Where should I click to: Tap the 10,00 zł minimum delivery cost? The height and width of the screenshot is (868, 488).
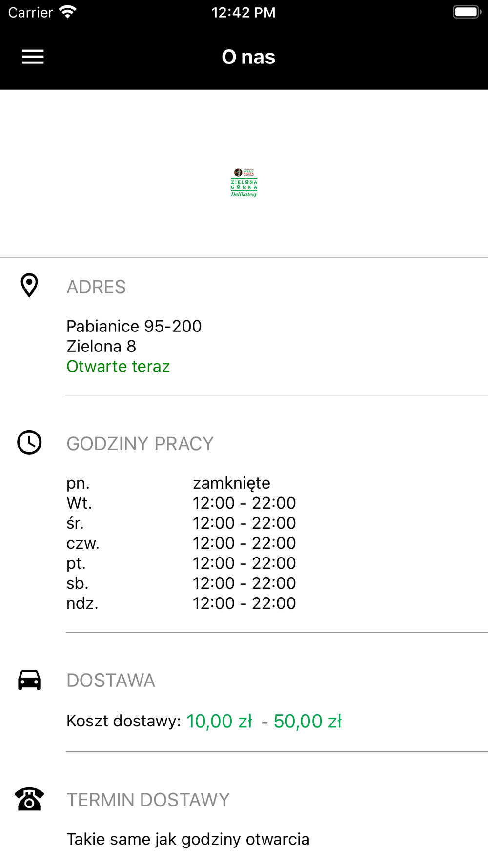click(219, 721)
